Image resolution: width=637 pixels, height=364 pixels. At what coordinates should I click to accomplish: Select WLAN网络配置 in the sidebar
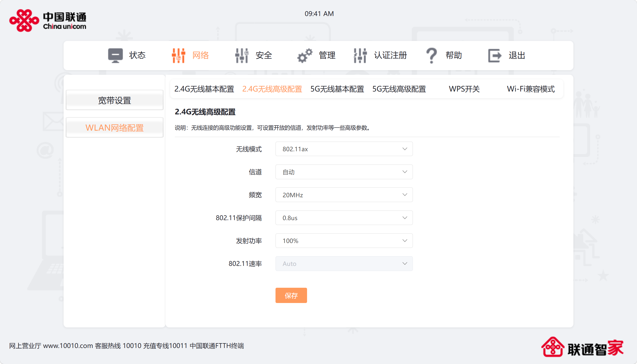click(x=114, y=128)
